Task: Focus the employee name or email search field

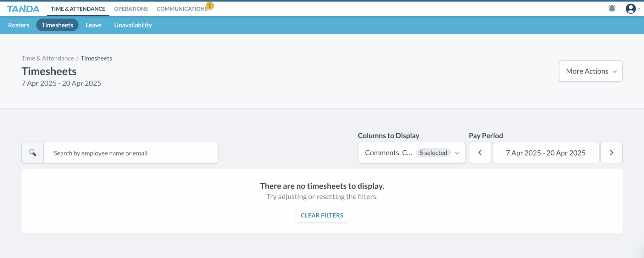Action: 130,153
